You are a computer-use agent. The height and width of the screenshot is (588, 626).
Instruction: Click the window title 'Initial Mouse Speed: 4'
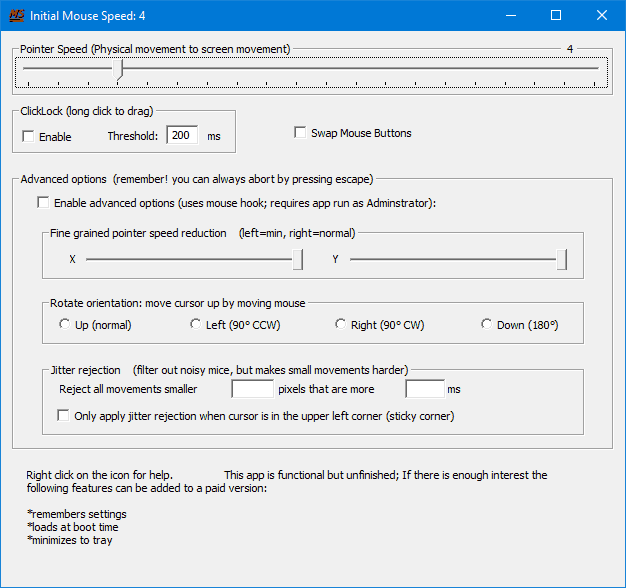click(87, 16)
